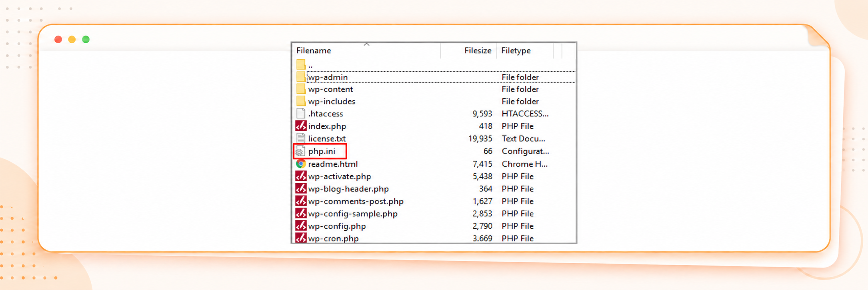Screen dimensions: 868x290
Task: Click the green maximize window dot
Action: pyautogui.click(x=86, y=39)
